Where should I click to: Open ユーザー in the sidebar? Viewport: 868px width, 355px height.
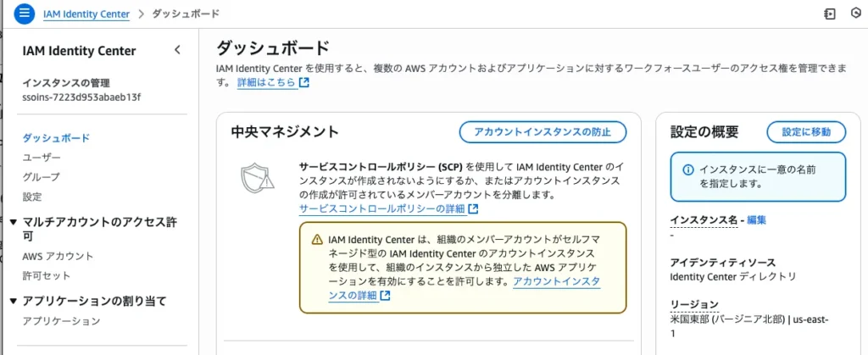(x=42, y=158)
